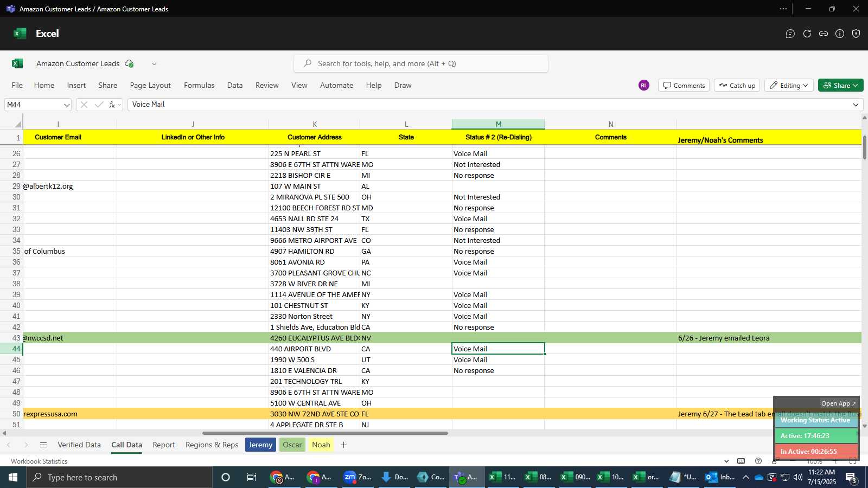Open the Page Layout ribbon tab
The width and height of the screenshot is (868, 488).
pyautogui.click(x=150, y=86)
